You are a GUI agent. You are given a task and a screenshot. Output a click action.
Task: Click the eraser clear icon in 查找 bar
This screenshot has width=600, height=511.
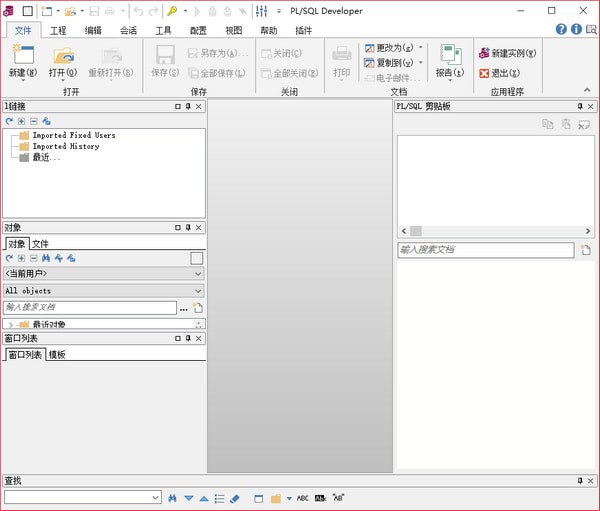235,498
